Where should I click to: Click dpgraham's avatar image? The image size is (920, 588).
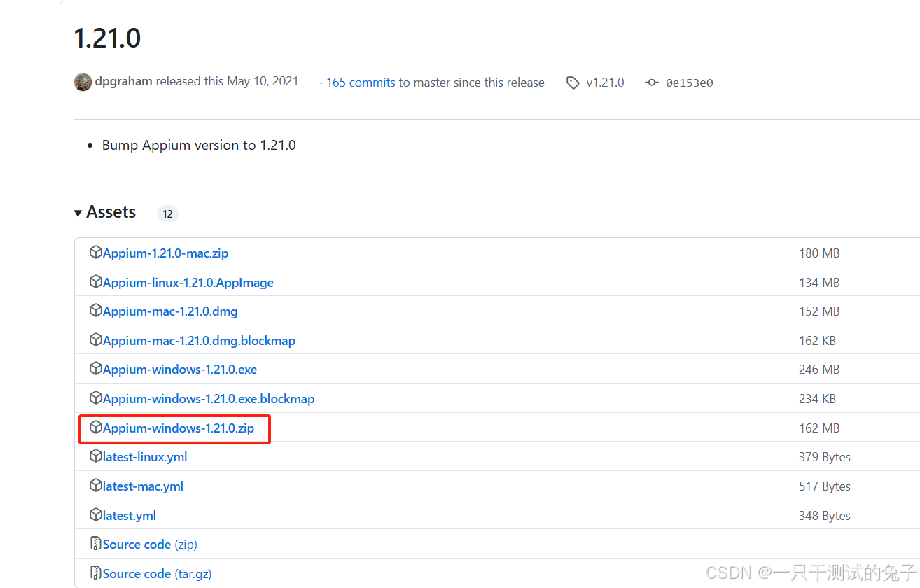[83, 82]
